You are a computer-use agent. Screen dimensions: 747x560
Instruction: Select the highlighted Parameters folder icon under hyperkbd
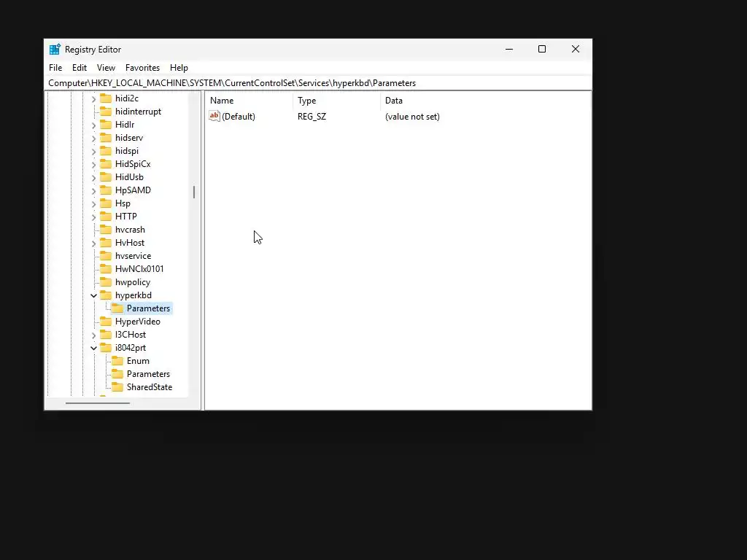(117, 308)
